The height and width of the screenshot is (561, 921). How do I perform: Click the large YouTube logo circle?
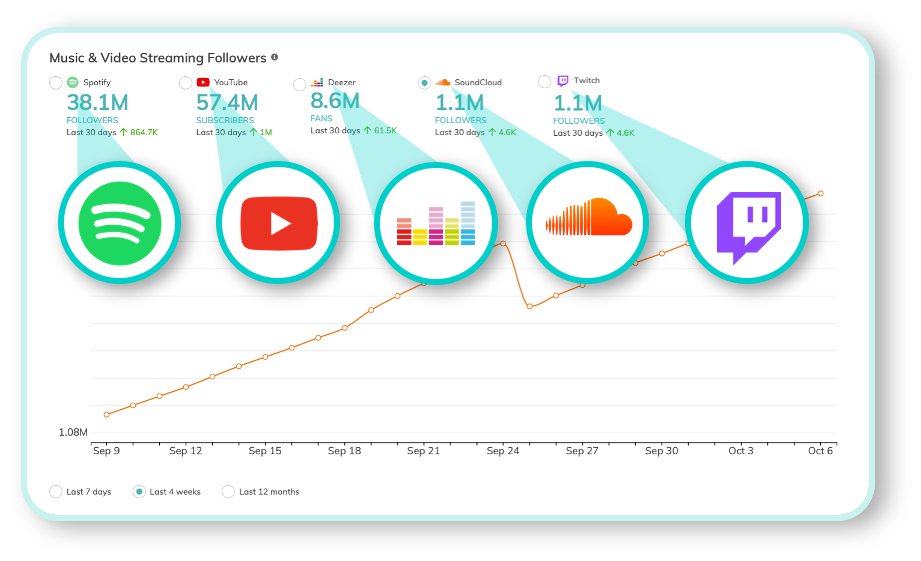click(x=278, y=223)
